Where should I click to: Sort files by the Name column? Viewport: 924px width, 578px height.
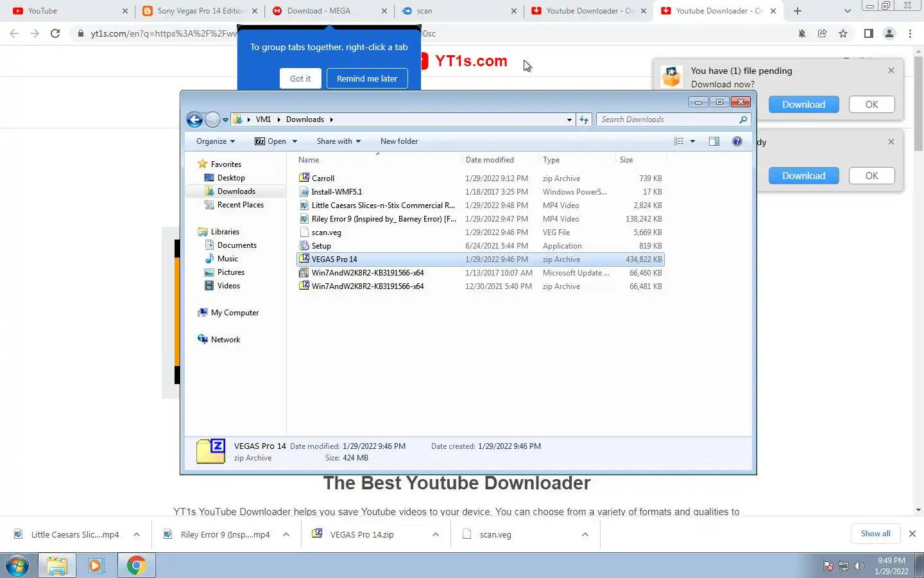pyautogui.click(x=377, y=160)
